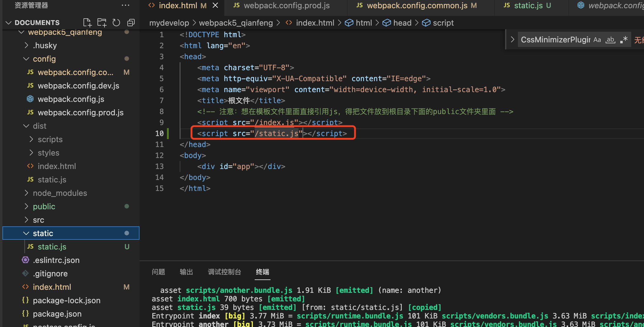Click the find input with CssMinimizerPlugin text
Image resolution: width=644 pixels, height=327 pixels.
point(555,40)
